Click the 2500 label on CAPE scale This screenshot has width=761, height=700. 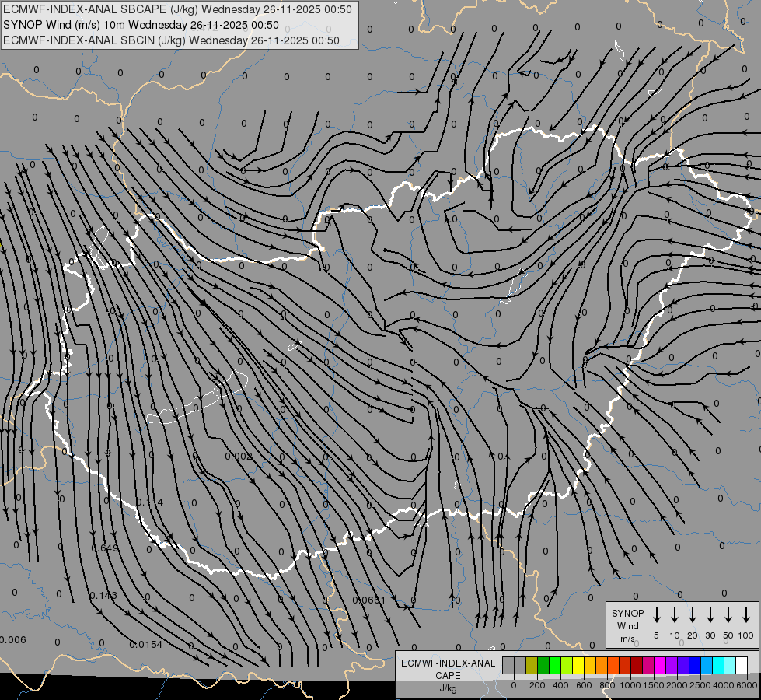pyautogui.click(x=700, y=685)
